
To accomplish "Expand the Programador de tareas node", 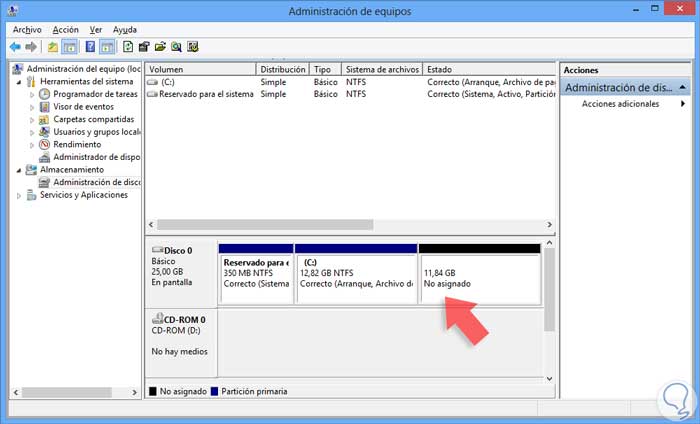I will click(x=32, y=95).
